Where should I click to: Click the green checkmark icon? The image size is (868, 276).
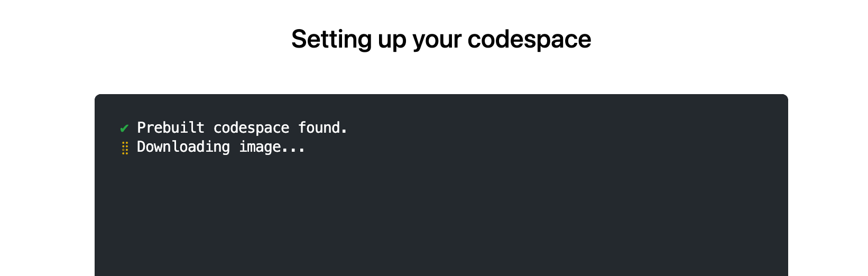[x=124, y=128]
